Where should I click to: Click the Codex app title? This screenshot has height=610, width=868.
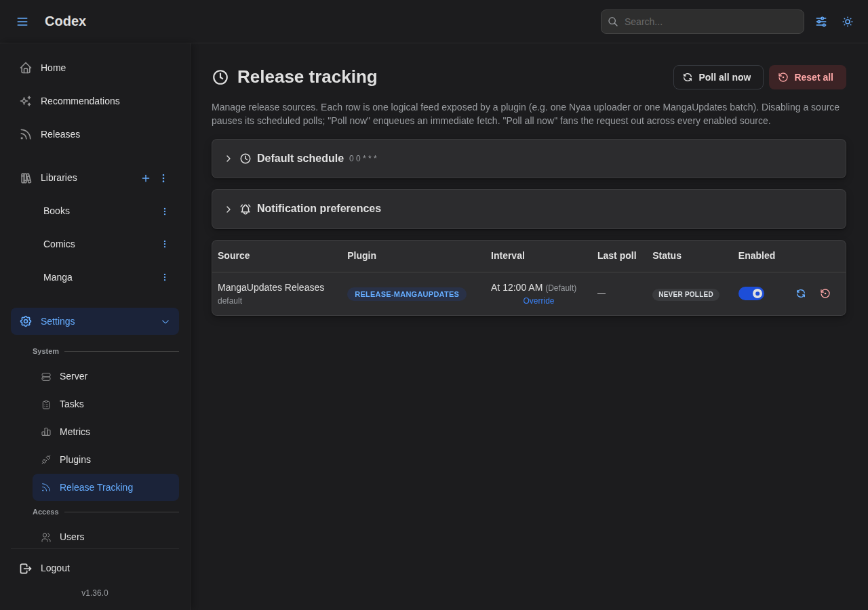pos(65,21)
